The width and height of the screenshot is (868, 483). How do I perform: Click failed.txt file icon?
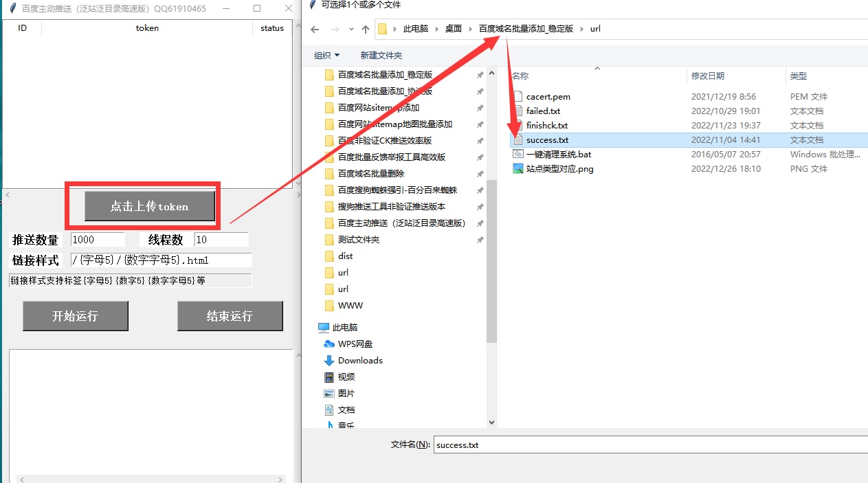click(518, 111)
